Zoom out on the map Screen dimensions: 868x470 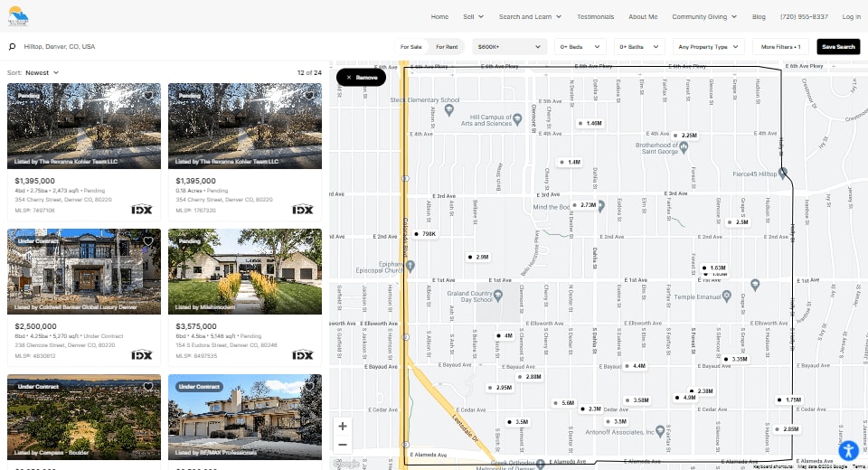point(343,445)
